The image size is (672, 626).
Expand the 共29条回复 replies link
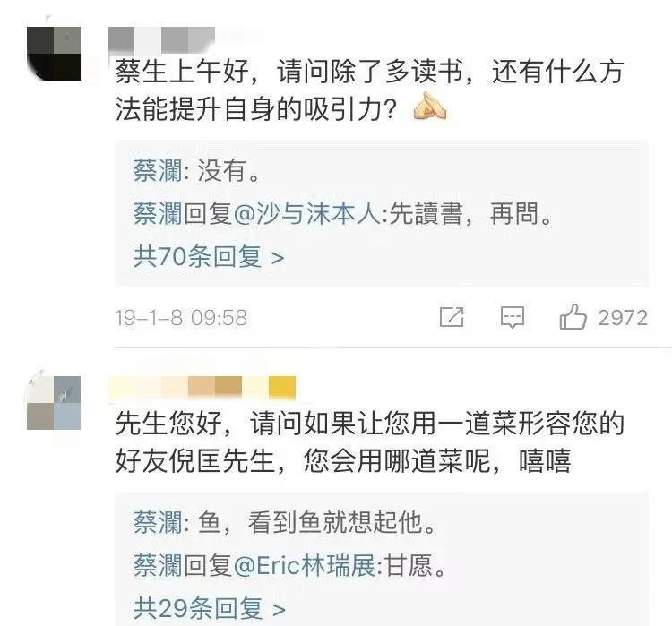point(209,608)
